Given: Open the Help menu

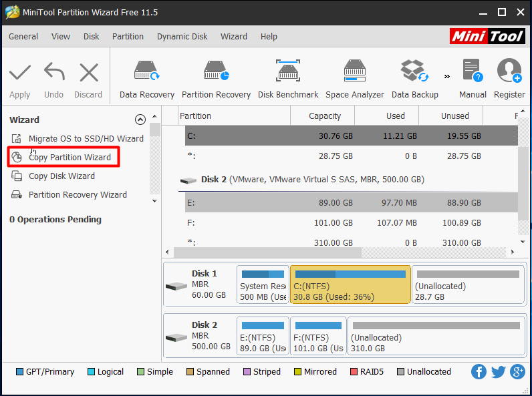Looking at the screenshot, I should (x=269, y=36).
